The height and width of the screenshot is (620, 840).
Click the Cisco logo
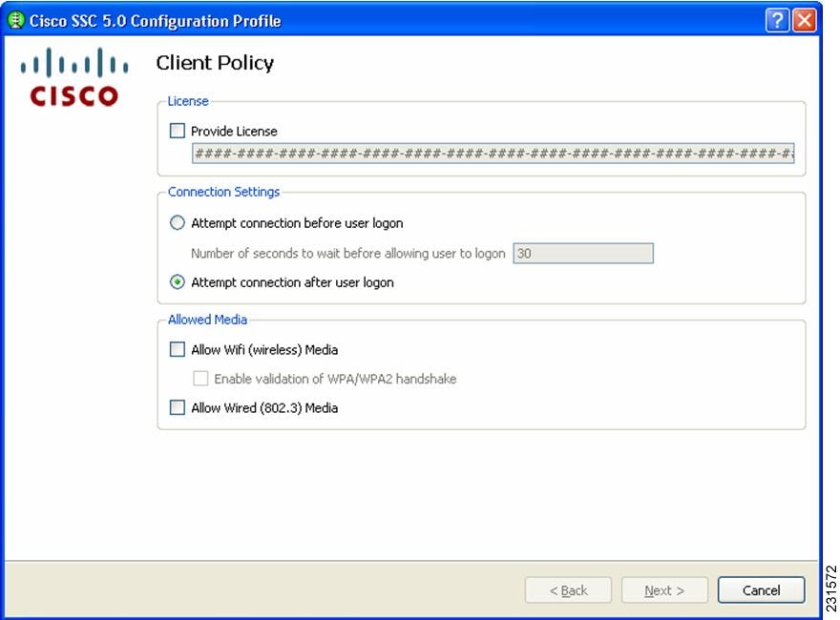pyautogui.click(x=74, y=79)
